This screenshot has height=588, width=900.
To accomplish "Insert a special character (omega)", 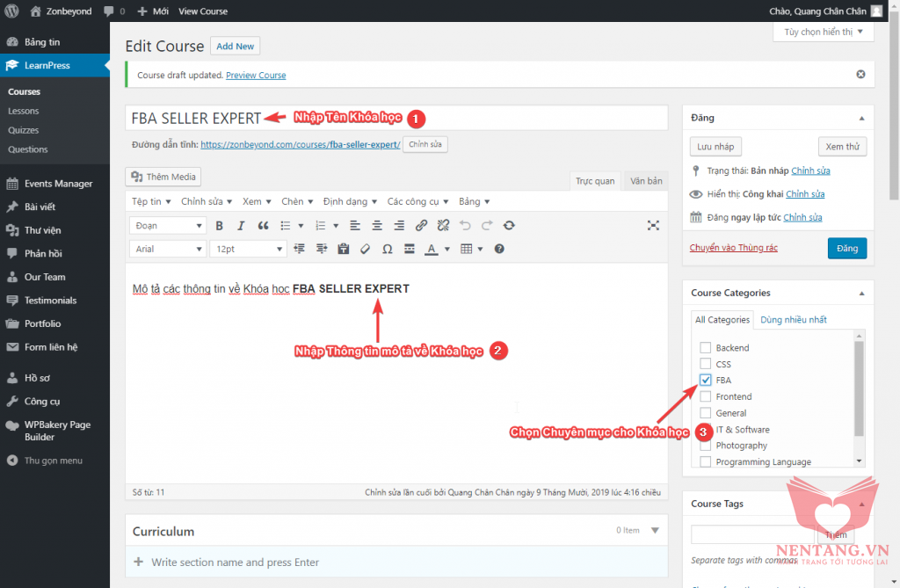I will click(x=387, y=249).
